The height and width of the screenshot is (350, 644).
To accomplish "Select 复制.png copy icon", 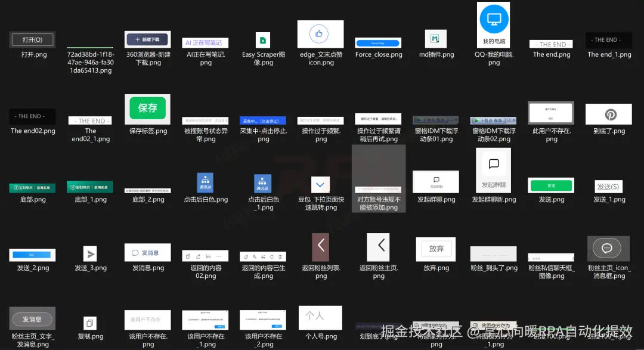I will tap(90, 323).
